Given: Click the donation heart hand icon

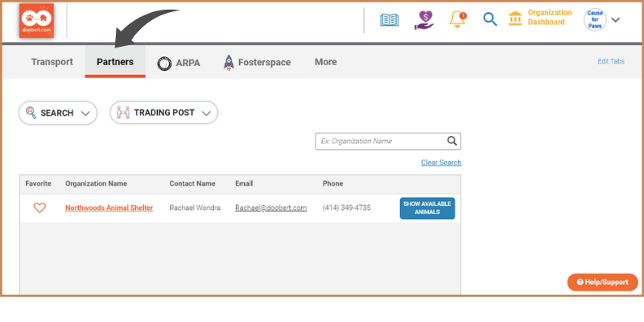Looking at the screenshot, I should pos(423,20).
